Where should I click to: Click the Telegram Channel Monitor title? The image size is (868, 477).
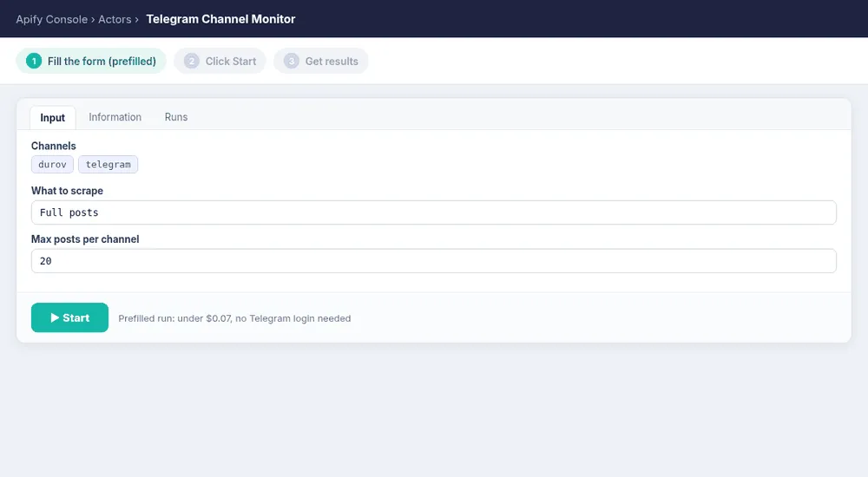click(x=220, y=19)
